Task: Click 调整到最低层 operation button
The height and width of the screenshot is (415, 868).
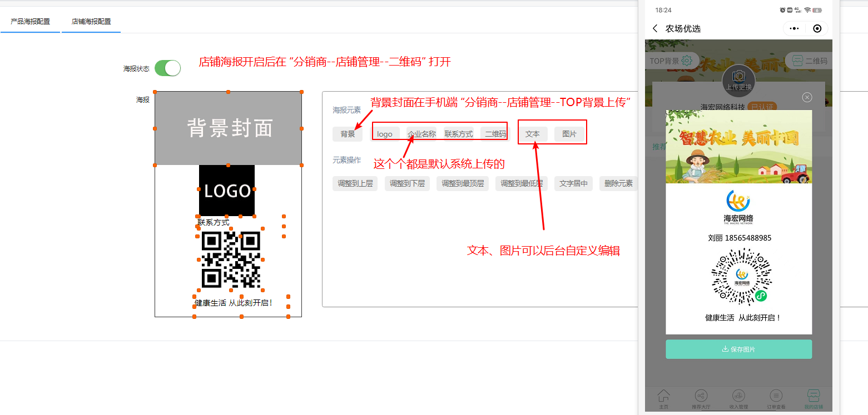Action: [x=522, y=183]
